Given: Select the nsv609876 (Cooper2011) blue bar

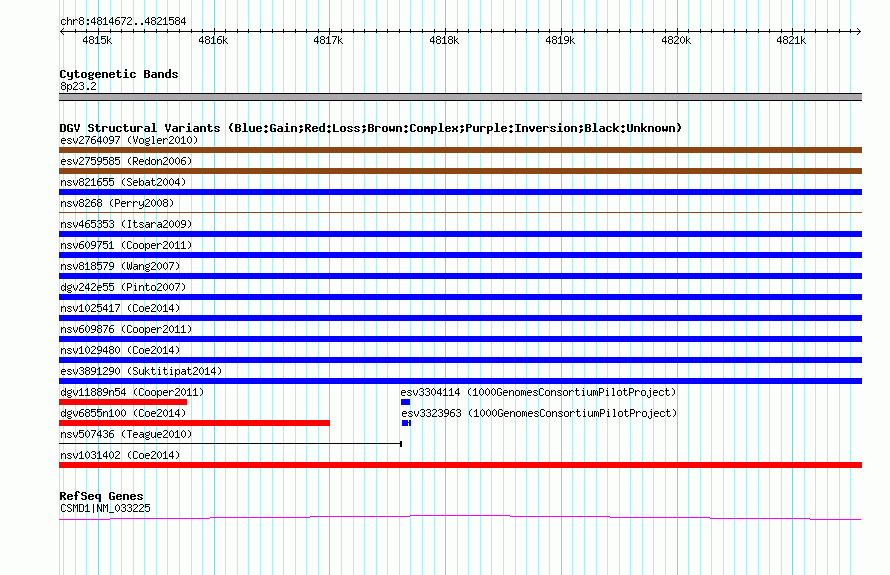Looking at the screenshot, I should [460, 339].
